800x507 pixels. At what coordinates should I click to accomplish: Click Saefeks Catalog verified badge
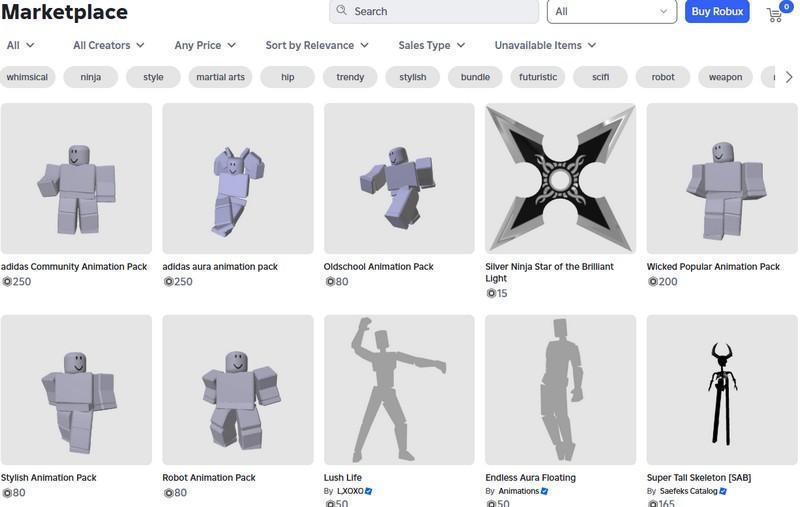coord(723,492)
